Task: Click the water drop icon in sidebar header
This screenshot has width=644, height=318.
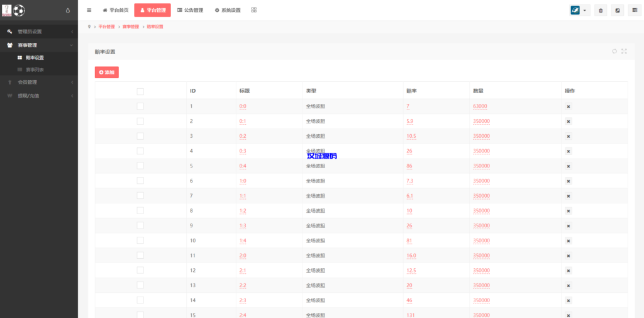Action: 68,11
